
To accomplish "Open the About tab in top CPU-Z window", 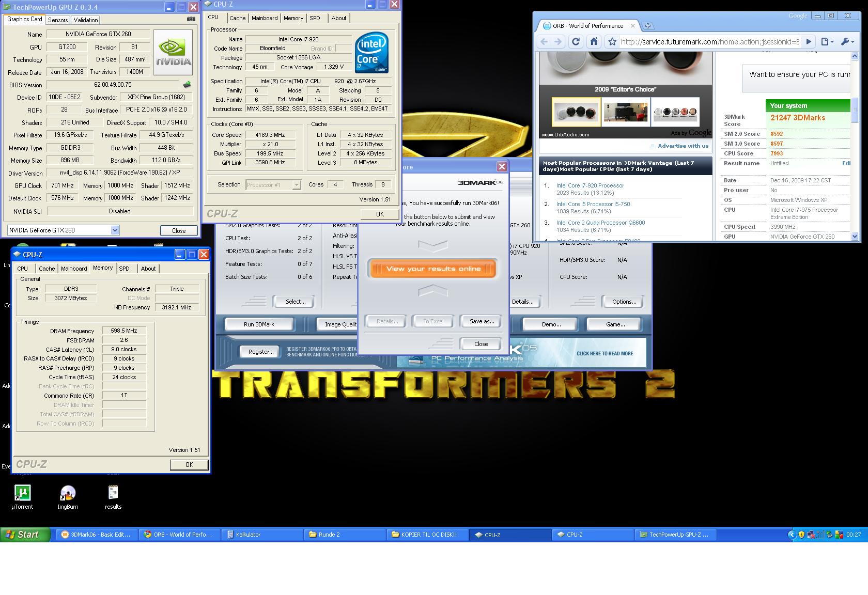I will (x=339, y=18).
